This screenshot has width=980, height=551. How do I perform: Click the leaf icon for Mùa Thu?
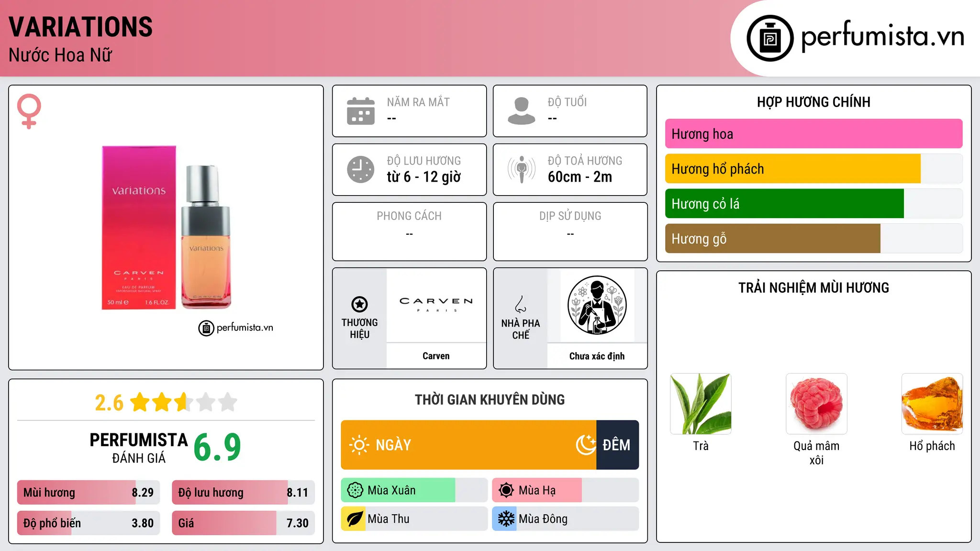tap(355, 519)
